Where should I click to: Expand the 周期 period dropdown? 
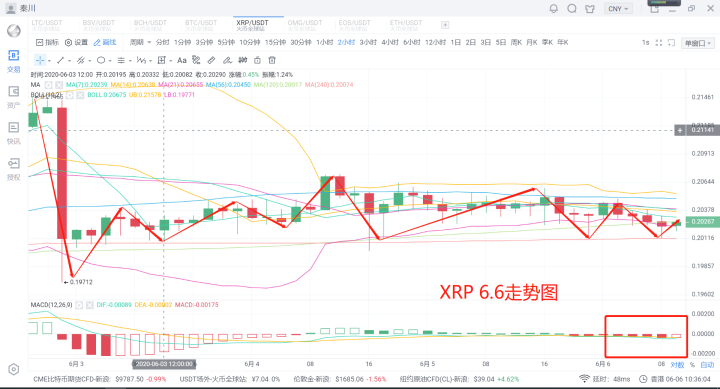[x=140, y=42]
